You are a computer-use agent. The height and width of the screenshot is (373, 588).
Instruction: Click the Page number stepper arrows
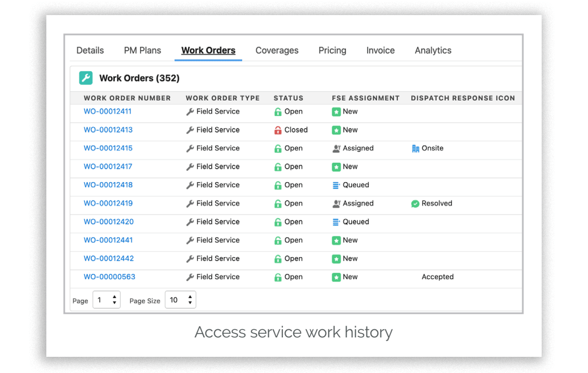(114, 300)
